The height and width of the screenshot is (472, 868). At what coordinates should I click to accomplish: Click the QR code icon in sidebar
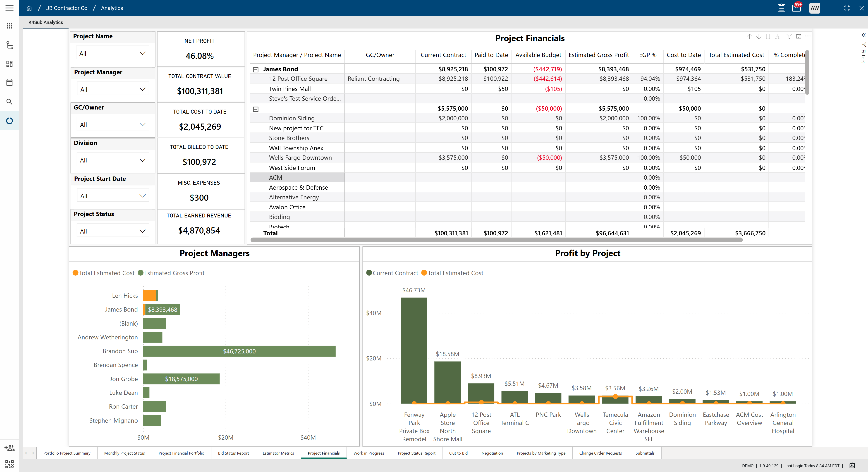[x=10, y=464]
